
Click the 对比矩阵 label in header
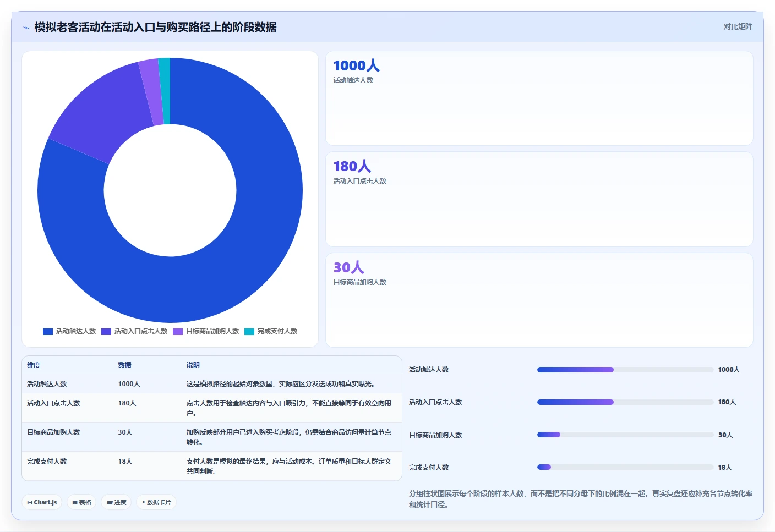(738, 26)
